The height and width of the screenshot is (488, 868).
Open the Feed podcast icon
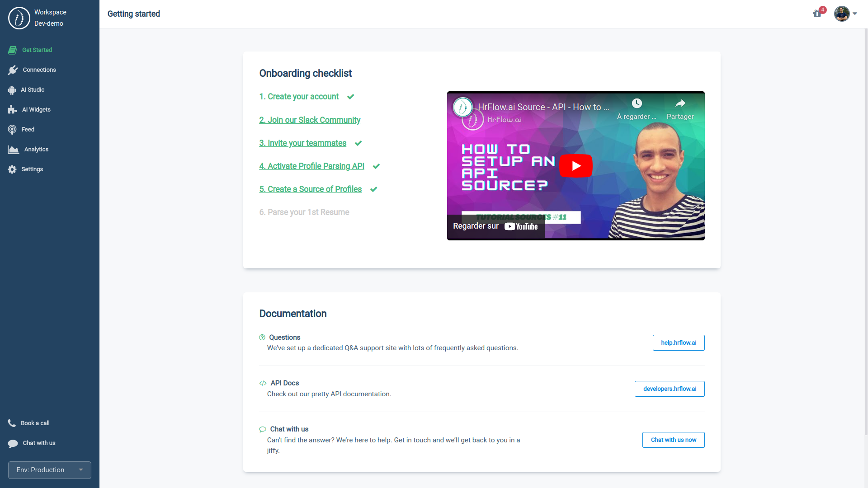point(12,130)
